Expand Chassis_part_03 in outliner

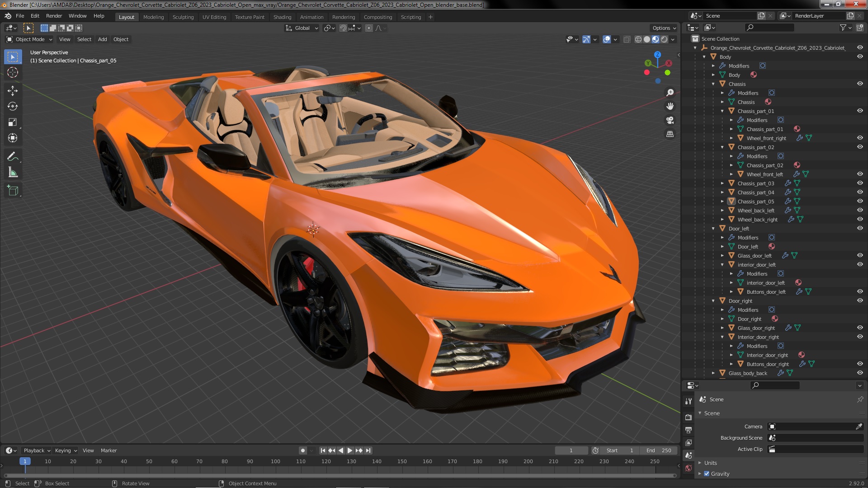click(x=722, y=183)
